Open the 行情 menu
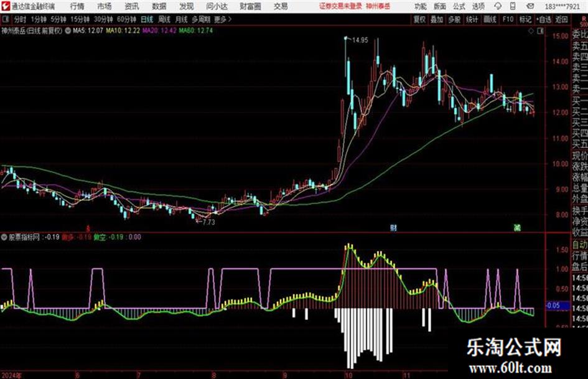This screenshot has height=379, width=588. [x=77, y=6]
